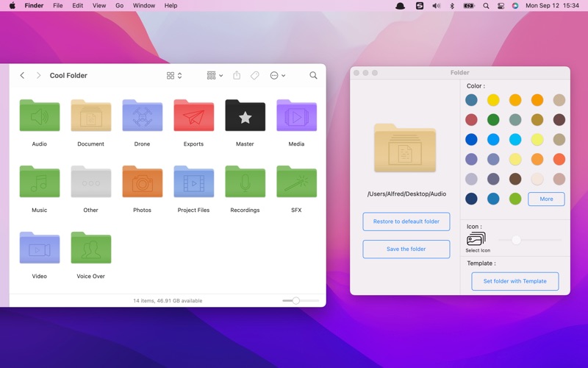This screenshot has width=588, height=368.
Task: Pick the dark green color swatch
Action: pyautogui.click(x=493, y=120)
